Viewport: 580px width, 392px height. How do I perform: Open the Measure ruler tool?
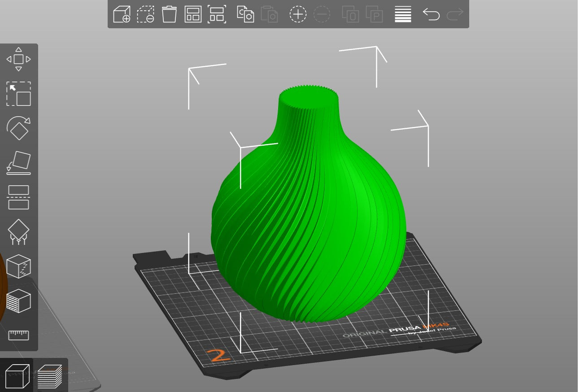18,335
